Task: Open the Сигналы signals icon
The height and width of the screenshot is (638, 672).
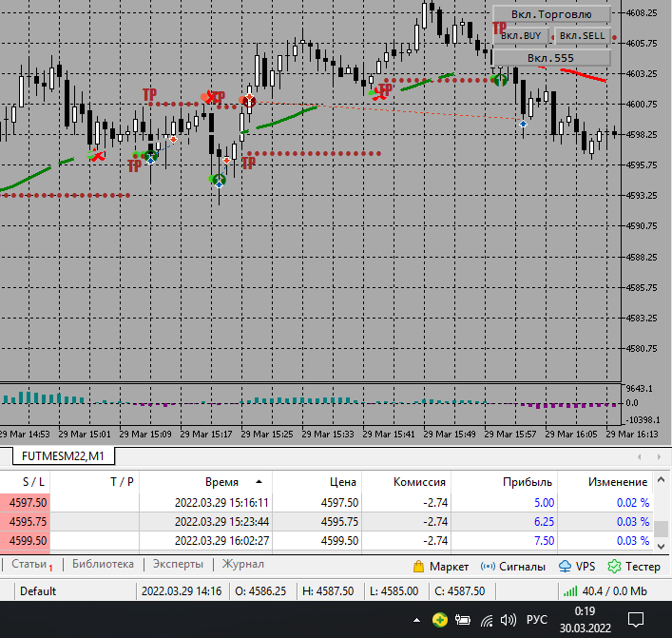Action: click(488, 567)
